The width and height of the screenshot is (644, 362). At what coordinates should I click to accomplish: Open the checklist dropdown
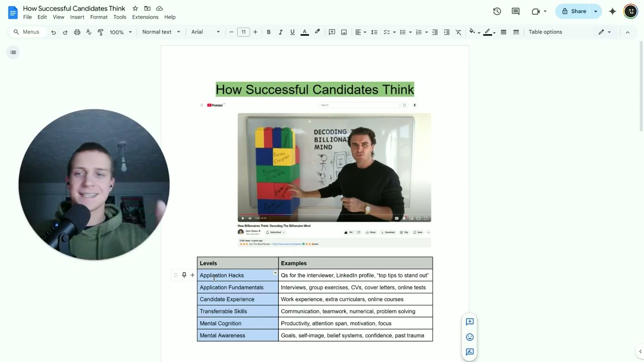click(x=389, y=32)
